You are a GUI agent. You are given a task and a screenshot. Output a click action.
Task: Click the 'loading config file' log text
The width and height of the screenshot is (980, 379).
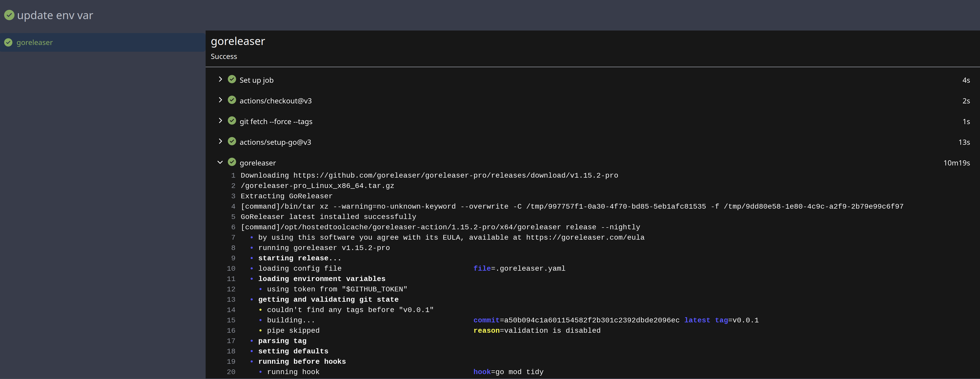(x=300, y=269)
